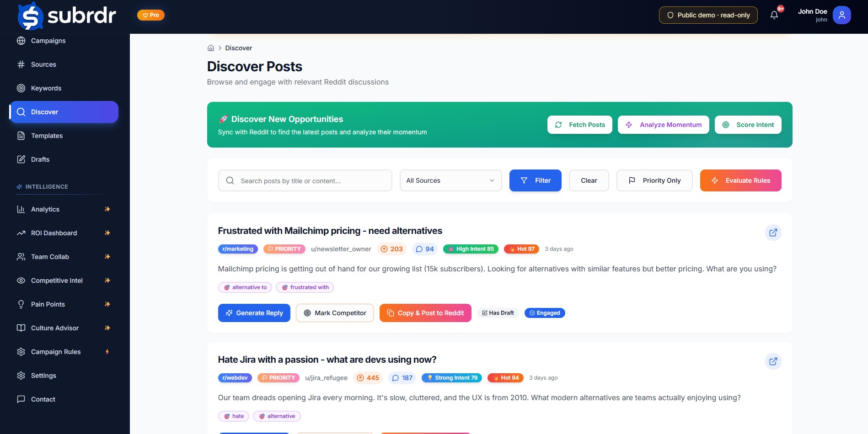Click the Competitive Intel eye icon
The width and height of the screenshot is (868, 434).
click(21, 281)
